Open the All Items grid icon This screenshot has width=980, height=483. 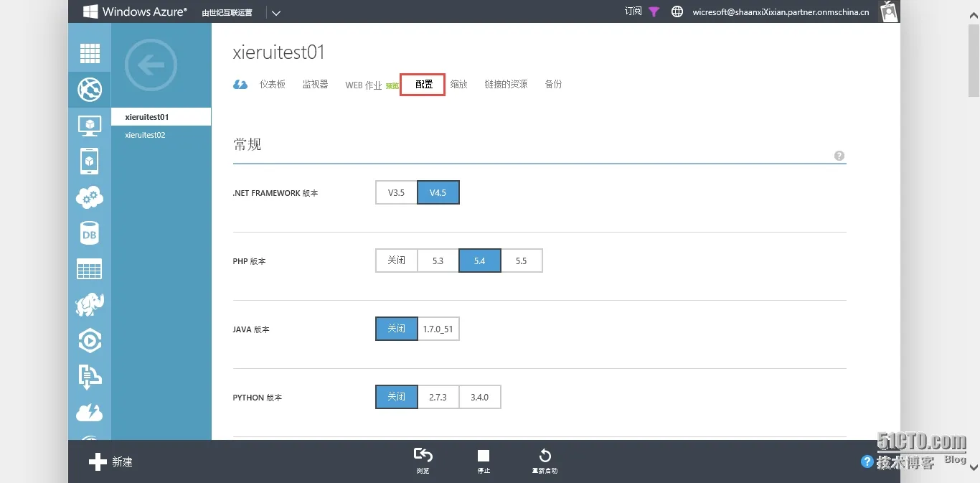pyautogui.click(x=90, y=53)
